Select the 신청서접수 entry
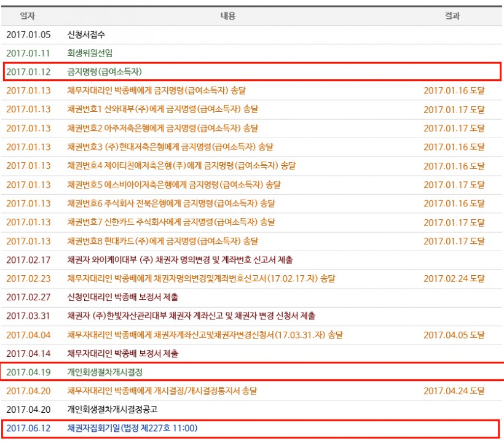This screenshot has width=504, height=441. pos(86,34)
